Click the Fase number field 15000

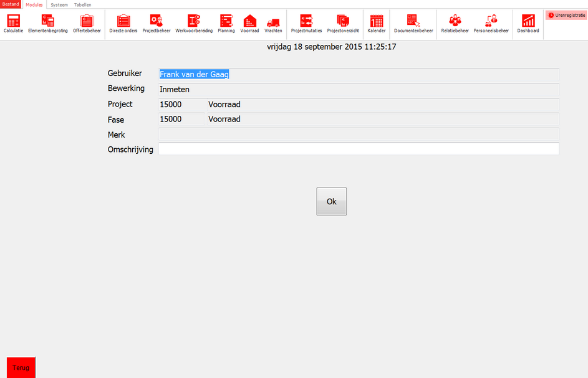tap(181, 119)
